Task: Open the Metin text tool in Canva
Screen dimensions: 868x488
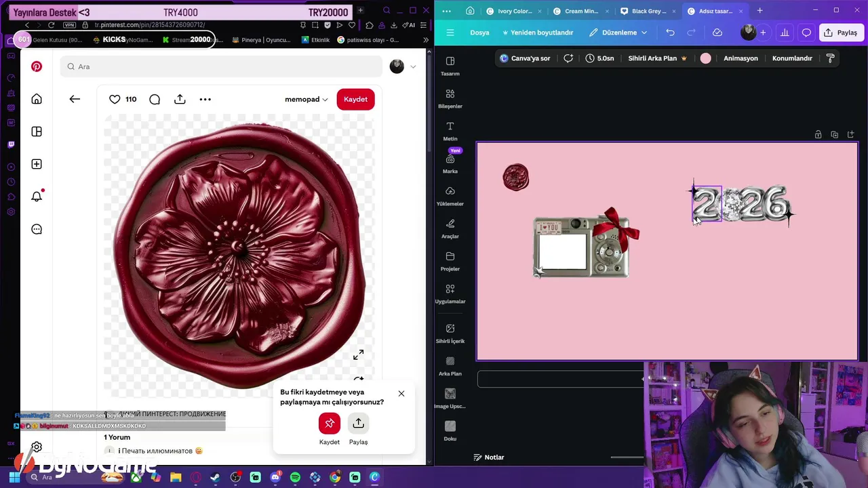Action: 450,131
